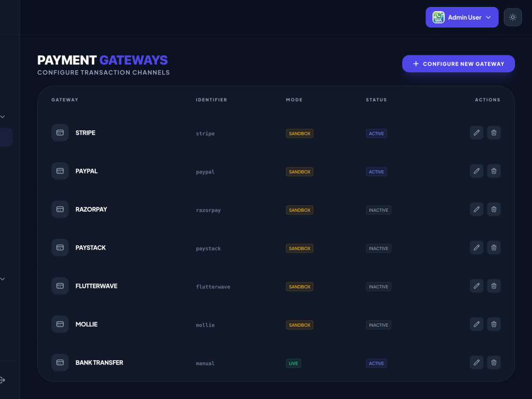Click the STATUS column header
This screenshot has height=399, width=532.
pyautogui.click(x=376, y=100)
